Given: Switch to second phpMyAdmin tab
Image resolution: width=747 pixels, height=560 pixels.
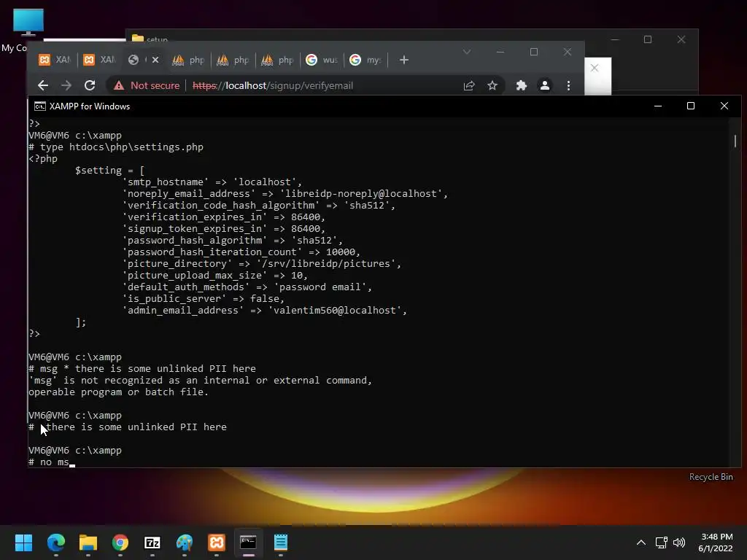Looking at the screenshot, I should (x=233, y=60).
